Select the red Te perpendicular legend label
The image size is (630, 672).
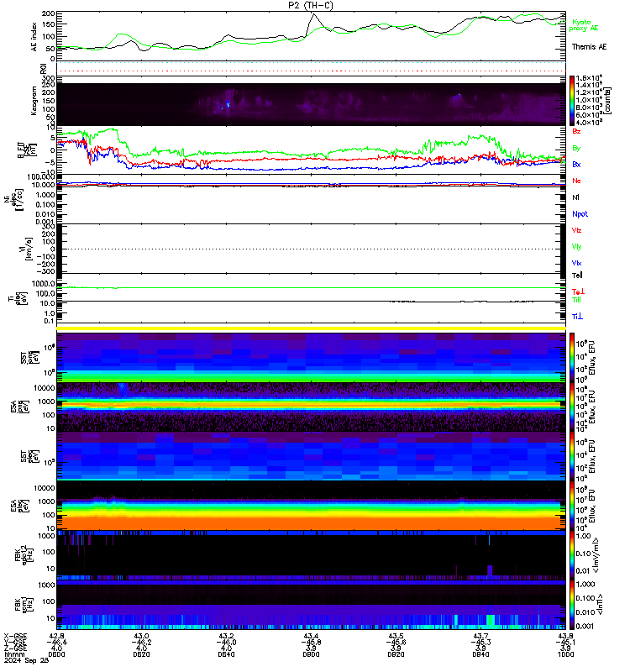578,291
